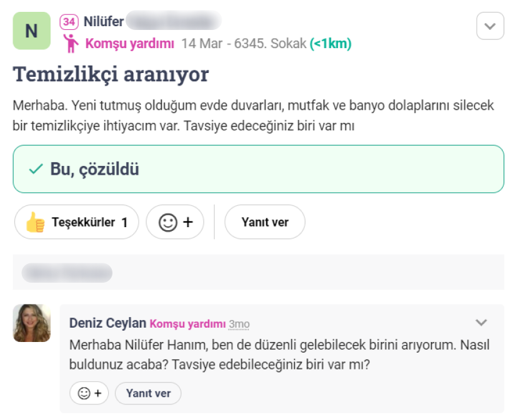Click the pink neighbor help person icon
Screen dimensions: 516x420
coord(71,43)
